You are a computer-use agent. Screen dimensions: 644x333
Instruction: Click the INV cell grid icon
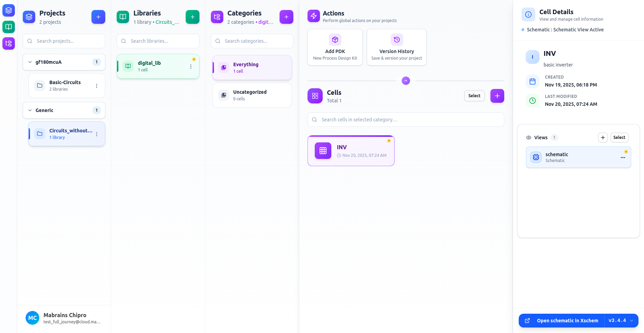[322, 151]
